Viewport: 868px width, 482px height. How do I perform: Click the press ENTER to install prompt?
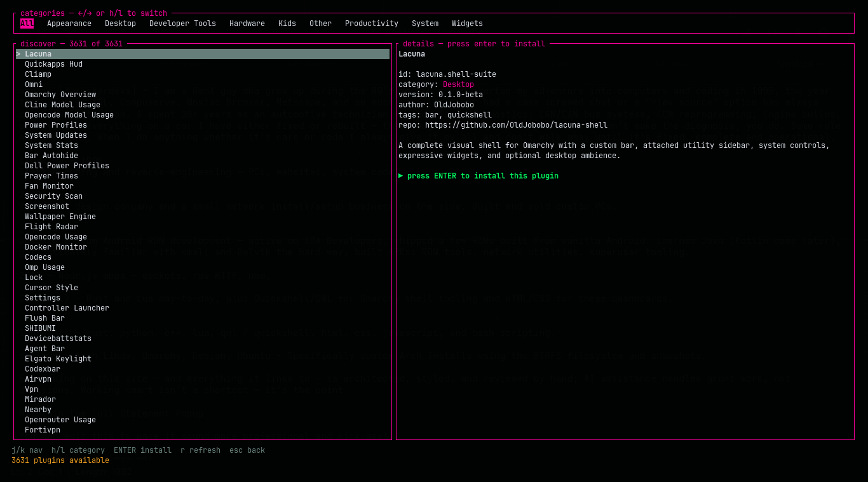(x=478, y=176)
